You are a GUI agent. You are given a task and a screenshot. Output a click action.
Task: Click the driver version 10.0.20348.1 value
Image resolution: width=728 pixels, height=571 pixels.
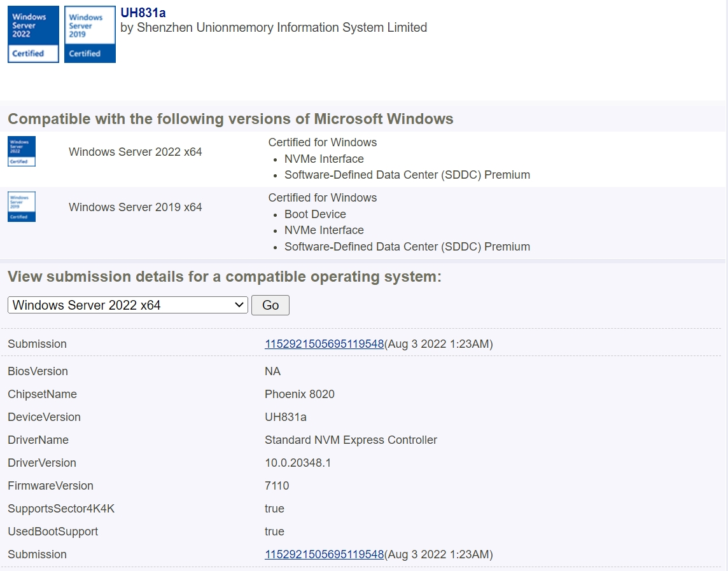coord(298,463)
